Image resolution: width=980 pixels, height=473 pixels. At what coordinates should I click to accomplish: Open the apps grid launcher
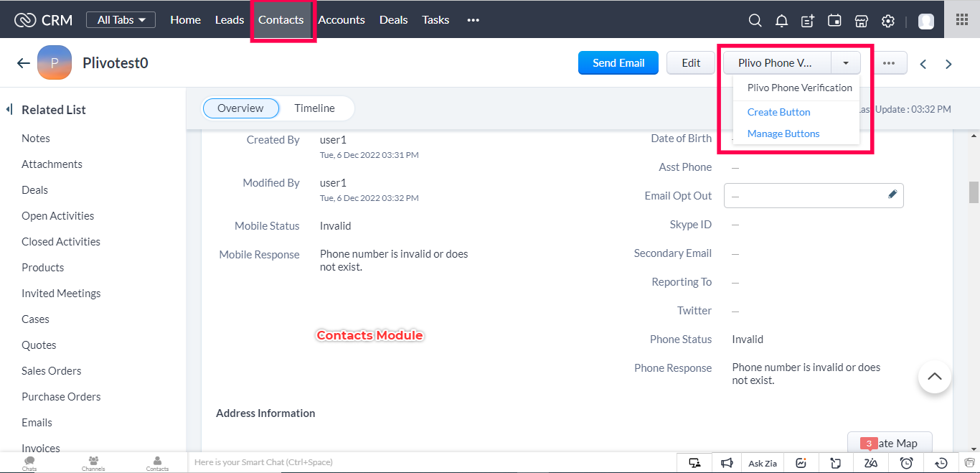point(962,19)
